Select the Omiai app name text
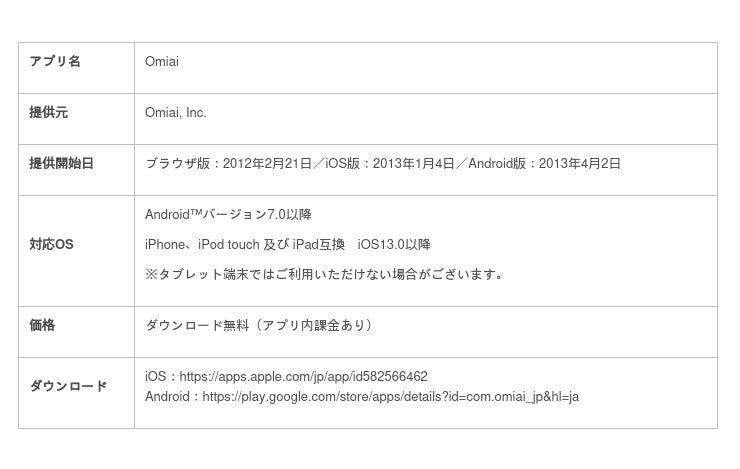The width and height of the screenshot is (740, 469). tap(162, 62)
